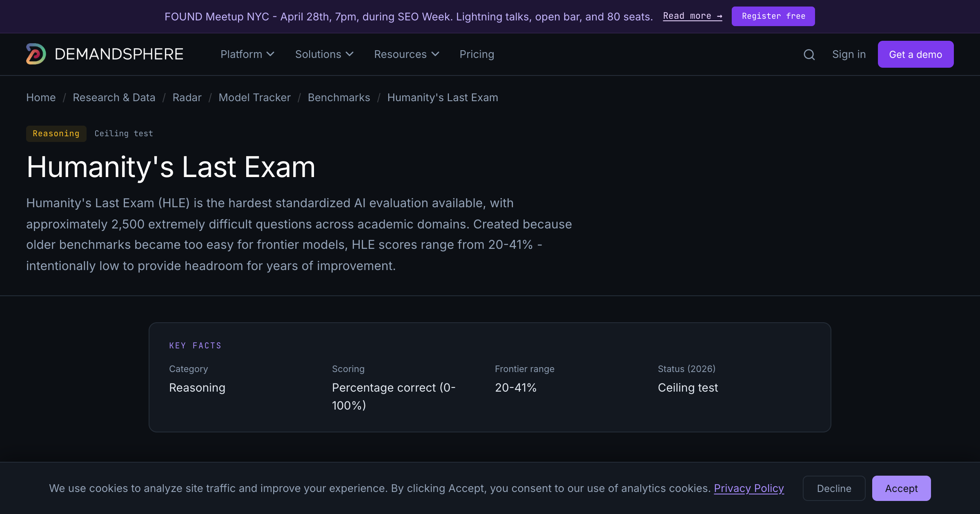The height and width of the screenshot is (514, 980).
Task: Click the Scoring value Percentage correct
Action: click(x=394, y=397)
